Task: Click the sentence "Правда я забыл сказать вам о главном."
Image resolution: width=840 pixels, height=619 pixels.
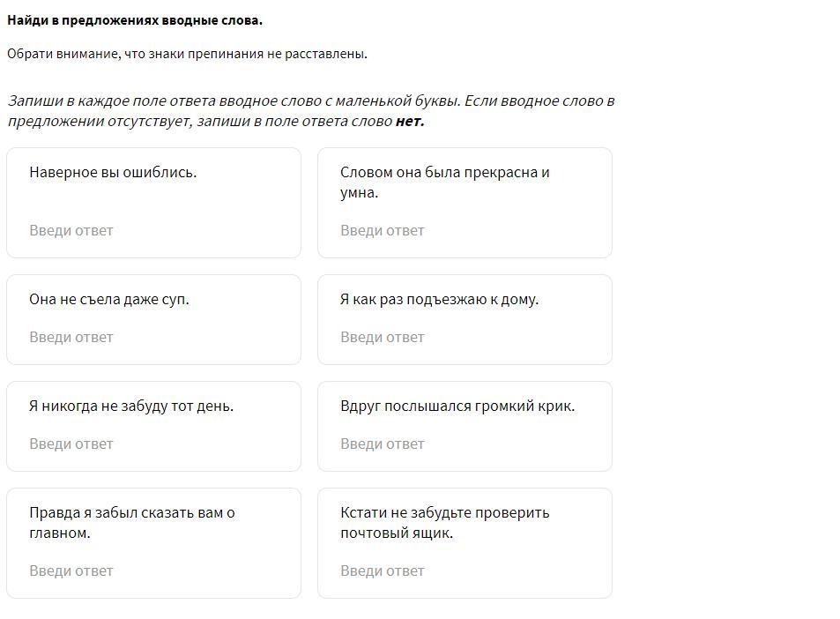Action: [x=131, y=523]
